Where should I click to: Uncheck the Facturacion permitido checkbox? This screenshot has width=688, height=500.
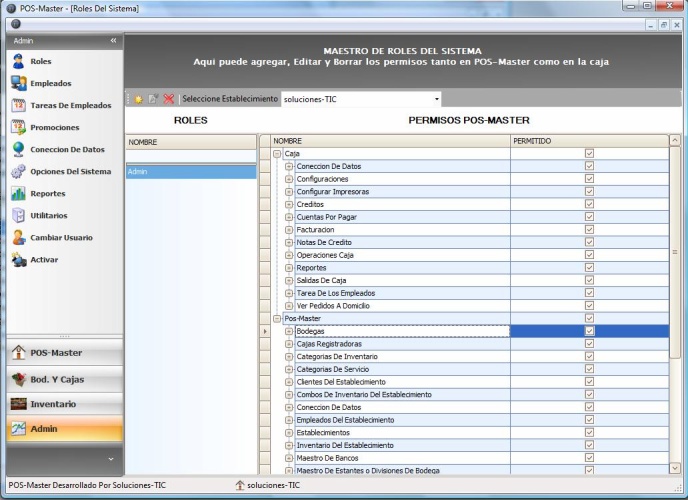[589, 229]
